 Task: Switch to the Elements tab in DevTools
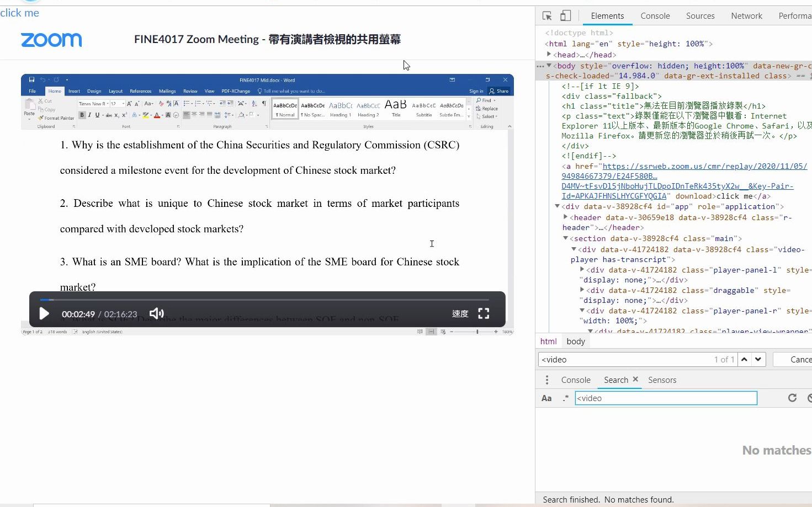607,16
